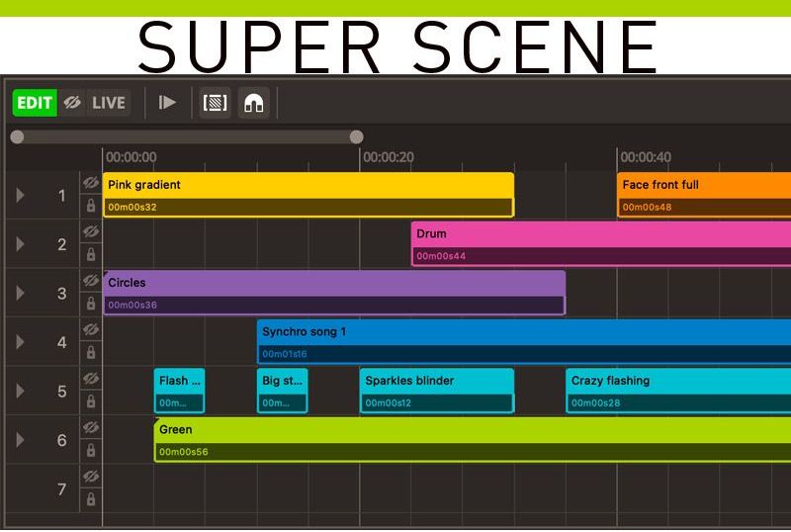Lock track 5 with padlock icon

pyautogui.click(x=91, y=401)
